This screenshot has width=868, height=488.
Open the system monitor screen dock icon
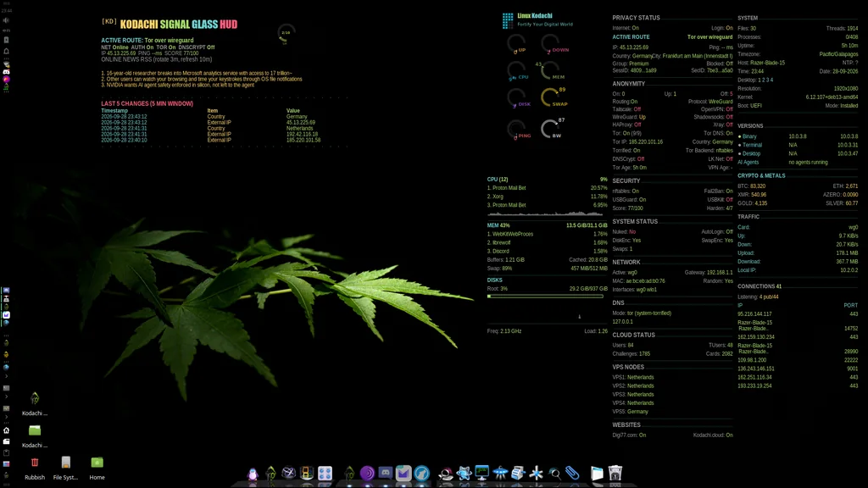coord(482,473)
